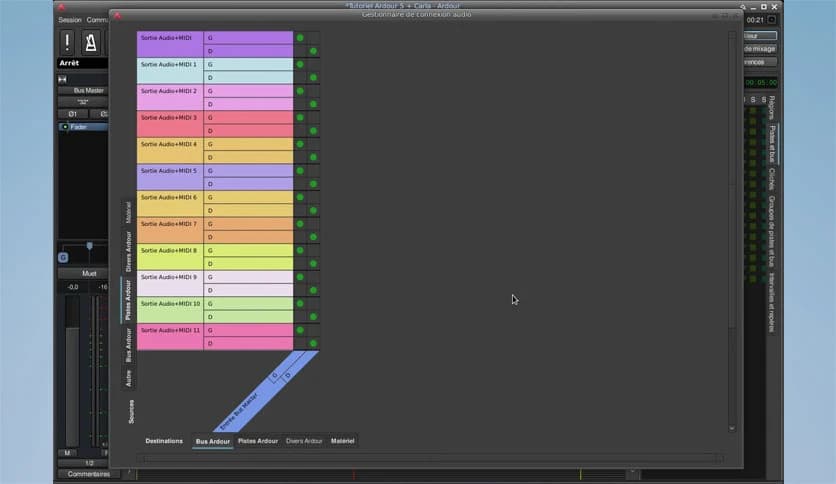Click the exclamation mark panic button in Ardour
Screen dimensions: 836x484
point(67,42)
